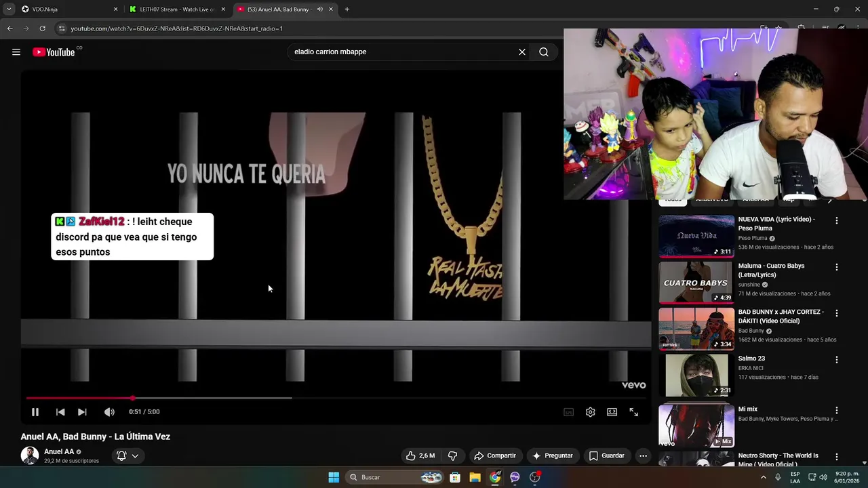Open more actions under the video

click(644, 455)
